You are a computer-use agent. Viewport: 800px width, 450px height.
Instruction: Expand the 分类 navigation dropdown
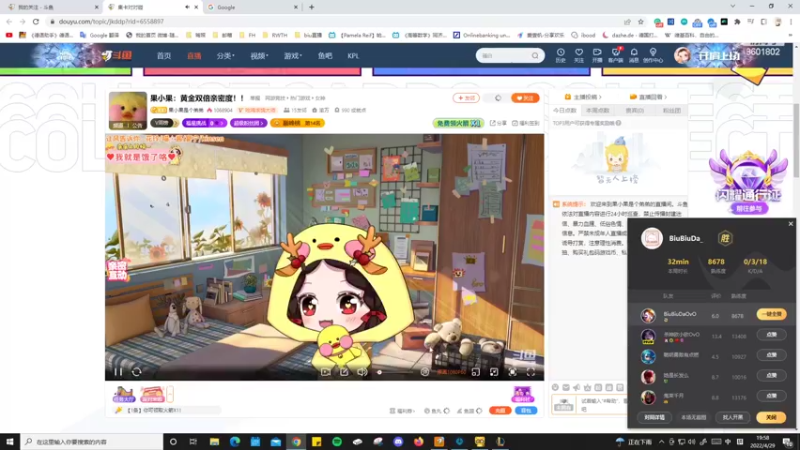[225, 56]
